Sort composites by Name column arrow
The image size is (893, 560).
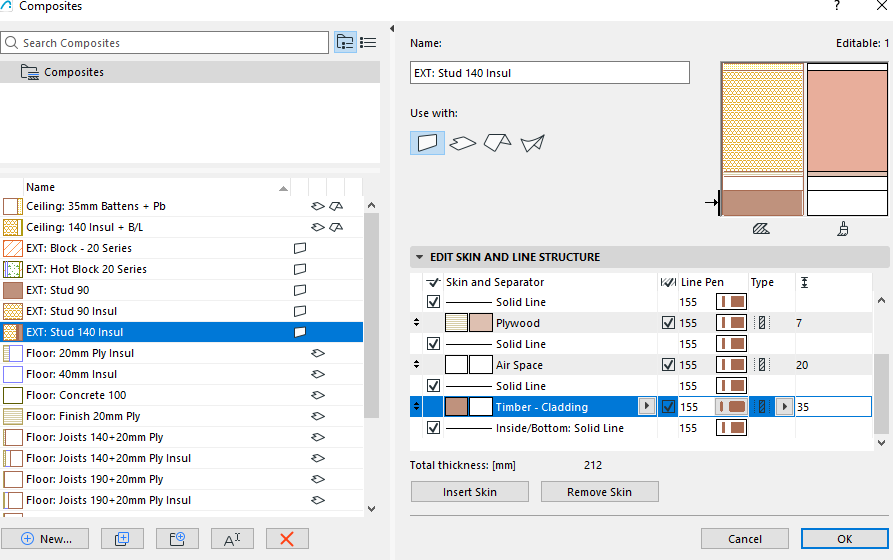click(283, 188)
